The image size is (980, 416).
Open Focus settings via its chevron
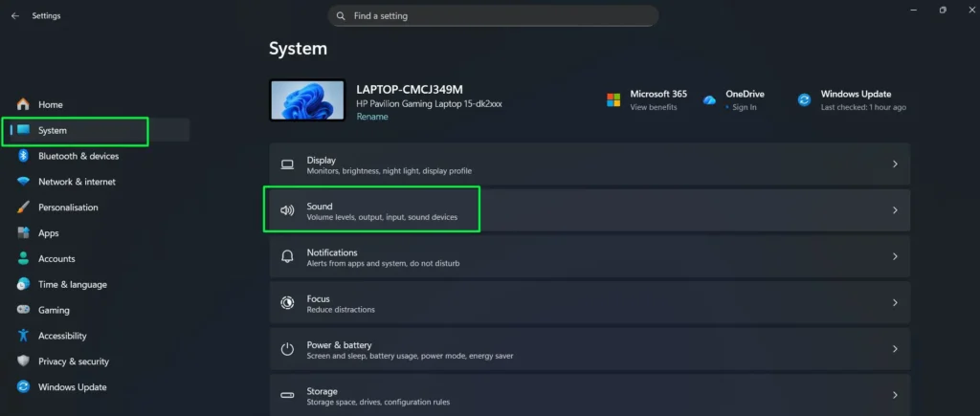tap(895, 303)
